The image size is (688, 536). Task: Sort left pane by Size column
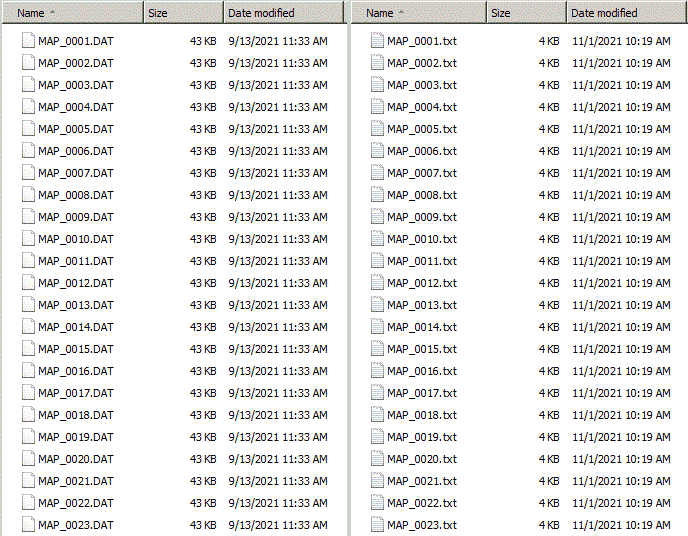183,13
